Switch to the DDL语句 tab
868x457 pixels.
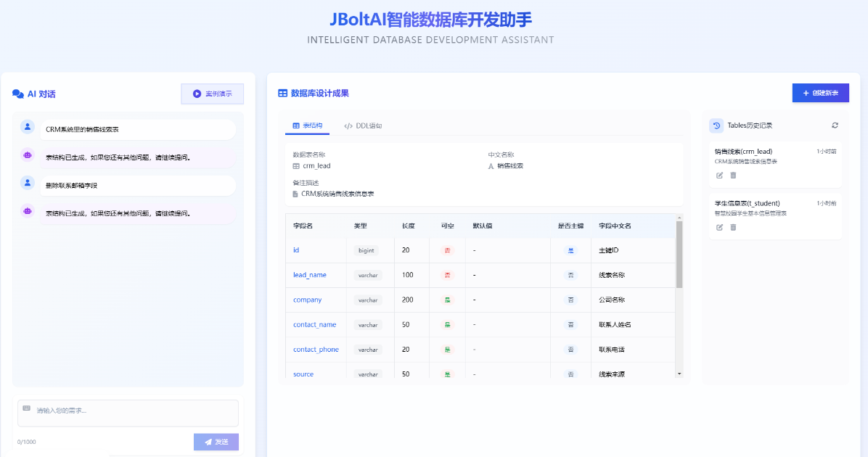(363, 126)
